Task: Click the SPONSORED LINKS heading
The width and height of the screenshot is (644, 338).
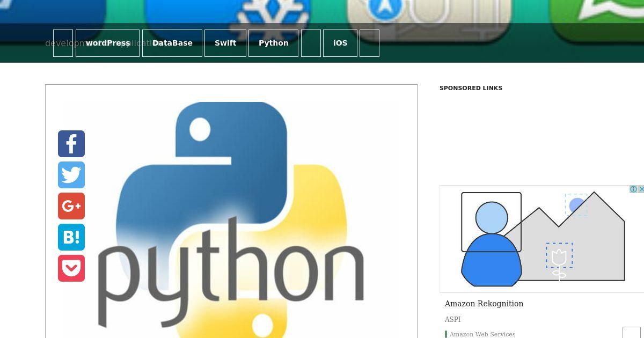Action: pyautogui.click(x=471, y=88)
